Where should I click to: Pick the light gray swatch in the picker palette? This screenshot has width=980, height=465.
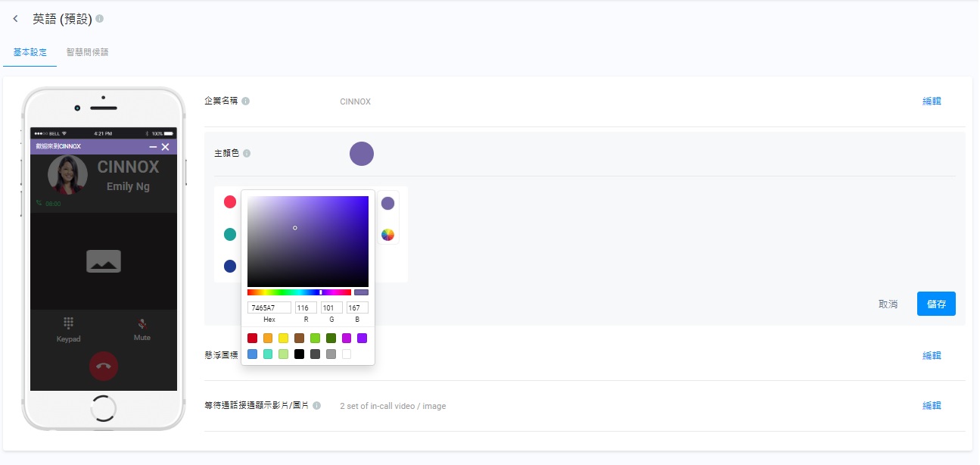pos(331,354)
